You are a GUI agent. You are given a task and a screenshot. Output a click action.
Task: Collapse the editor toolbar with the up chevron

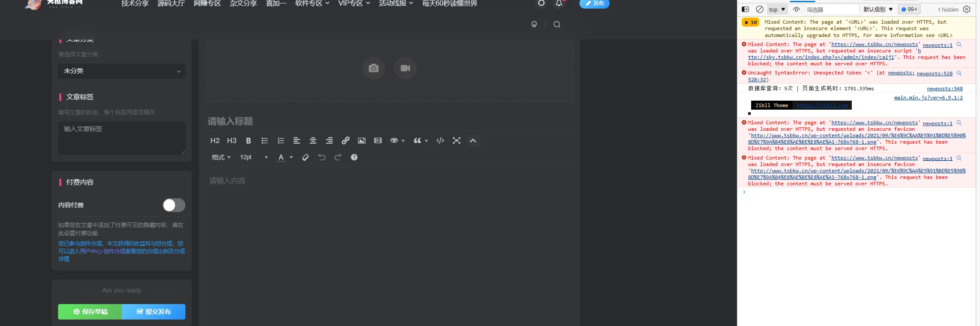(x=473, y=141)
